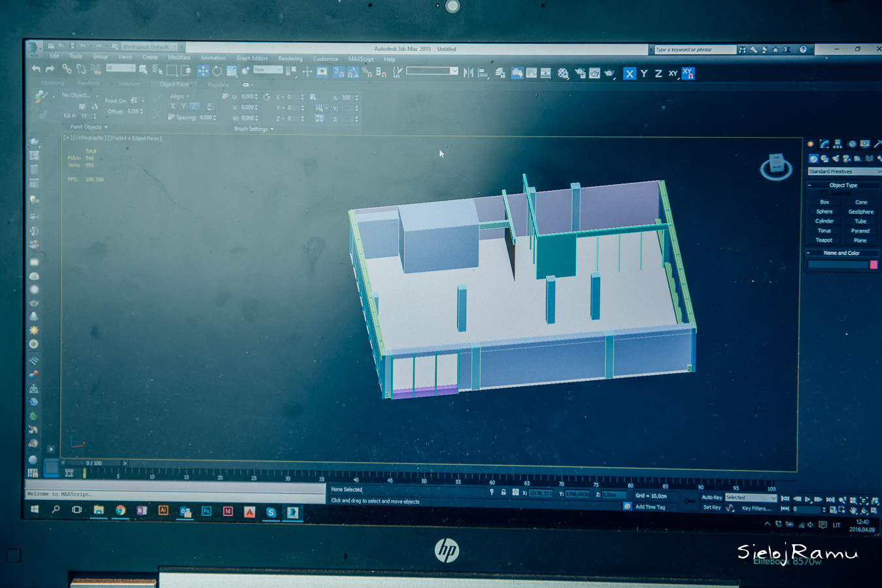This screenshot has height=588, width=882.
Task: Open the reference coordinate View dropdown
Action: [267, 69]
